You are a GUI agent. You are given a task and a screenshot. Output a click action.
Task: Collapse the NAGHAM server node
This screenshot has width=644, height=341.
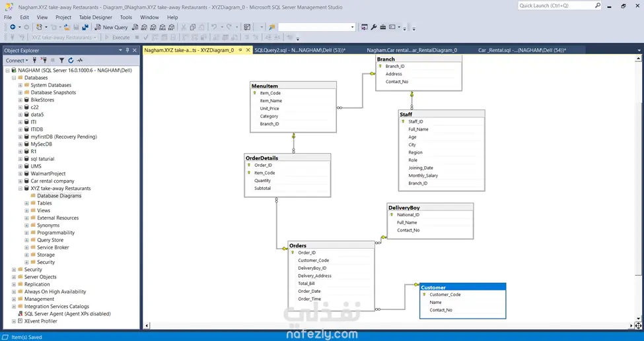(x=7, y=70)
